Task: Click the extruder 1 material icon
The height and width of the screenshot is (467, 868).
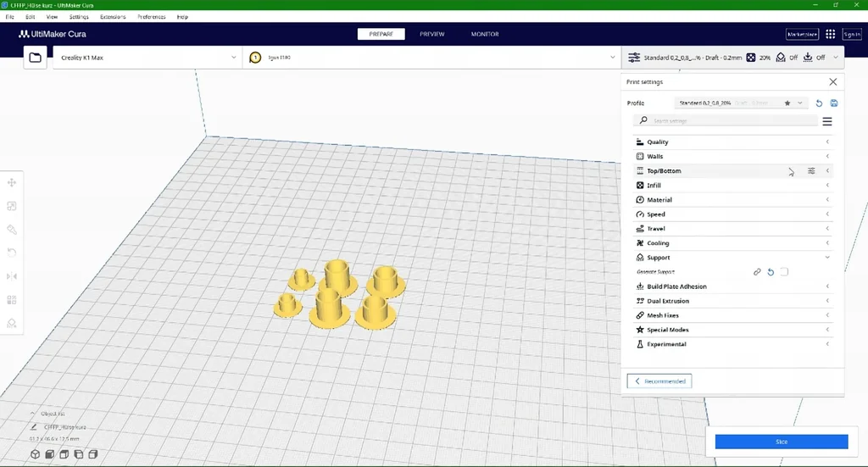Action: point(255,58)
